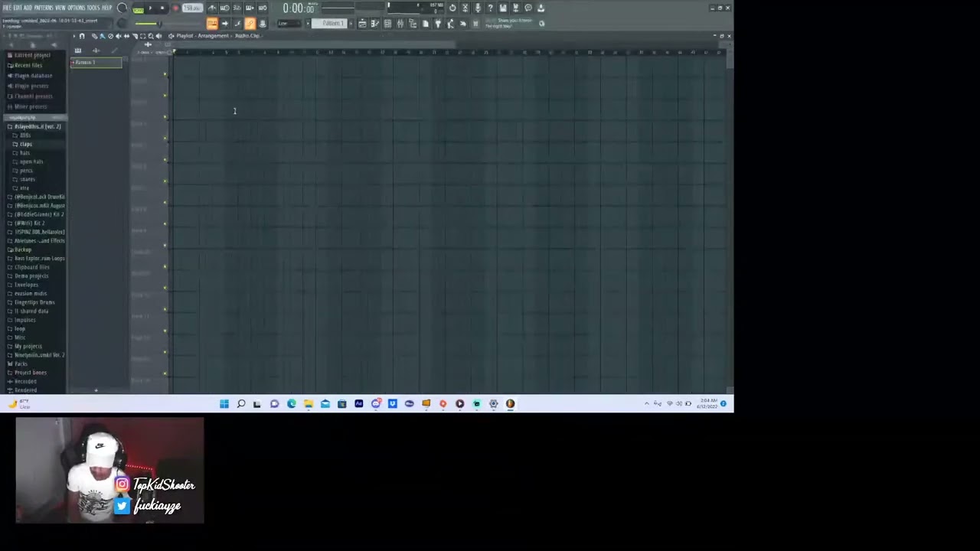The width and height of the screenshot is (980, 551).
Task: Click the question mark help icon
Action: coord(490,8)
